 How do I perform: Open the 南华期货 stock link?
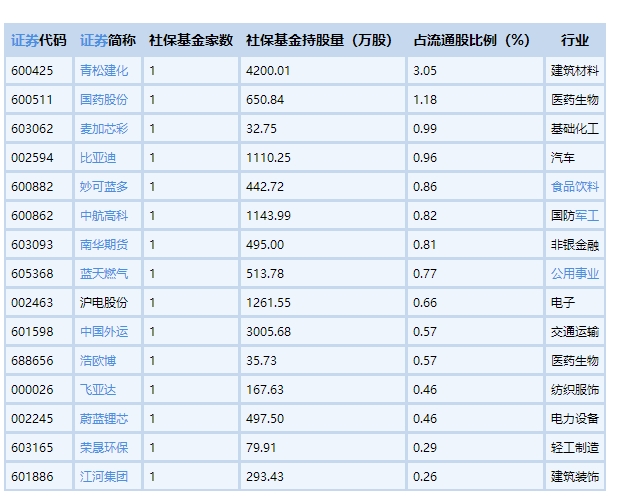coord(104,245)
